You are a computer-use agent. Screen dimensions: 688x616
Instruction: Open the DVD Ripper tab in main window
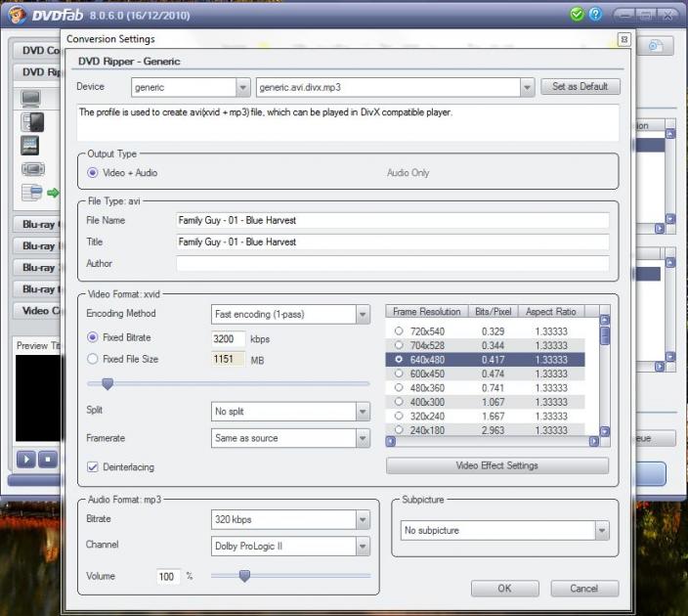click(x=39, y=72)
